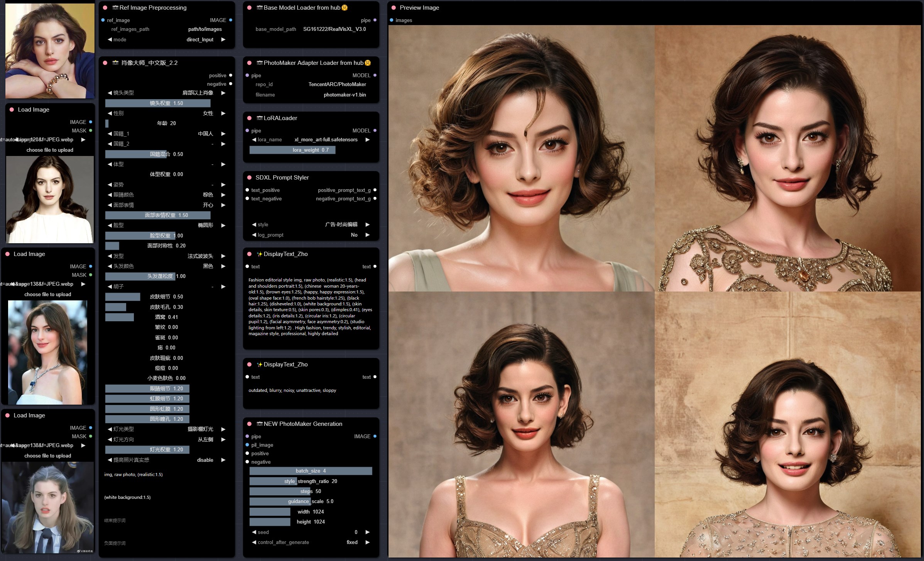Collapse the Preview Image node dot
The height and width of the screenshot is (561, 924).
click(394, 8)
